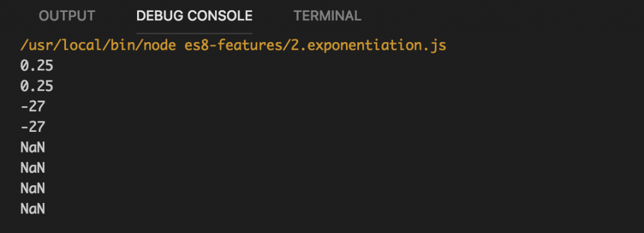Select the DEBUG CONSOLE tab

coord(194,16)
